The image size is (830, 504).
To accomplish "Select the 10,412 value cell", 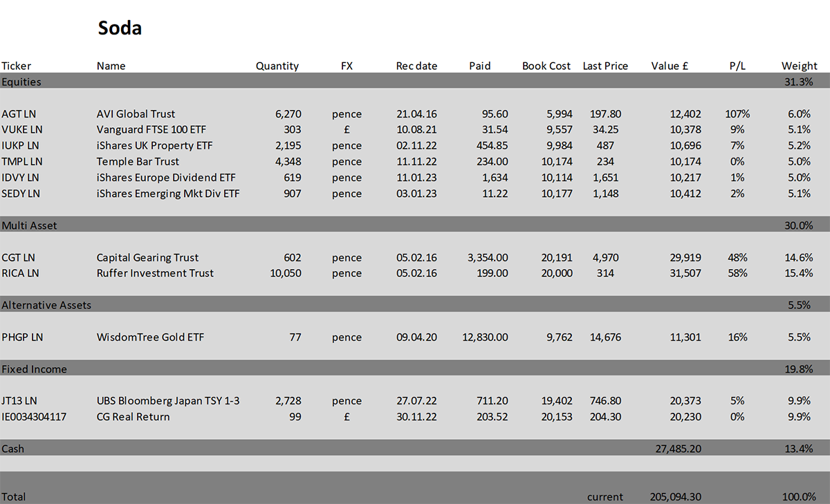I will 685,194.
